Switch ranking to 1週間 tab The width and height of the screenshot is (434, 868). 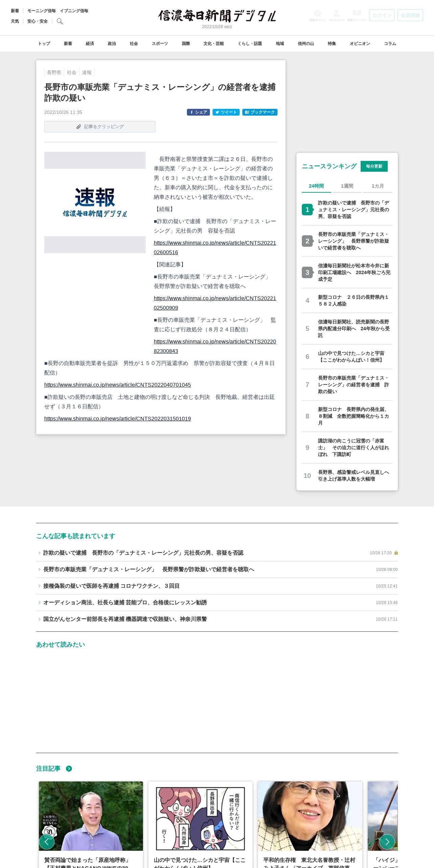click(347, 186)
